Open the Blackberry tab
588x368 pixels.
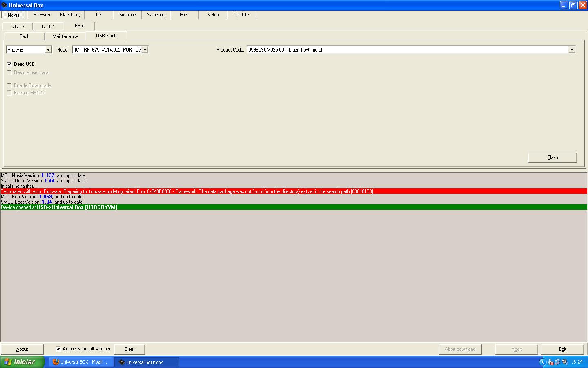(70, 15)
